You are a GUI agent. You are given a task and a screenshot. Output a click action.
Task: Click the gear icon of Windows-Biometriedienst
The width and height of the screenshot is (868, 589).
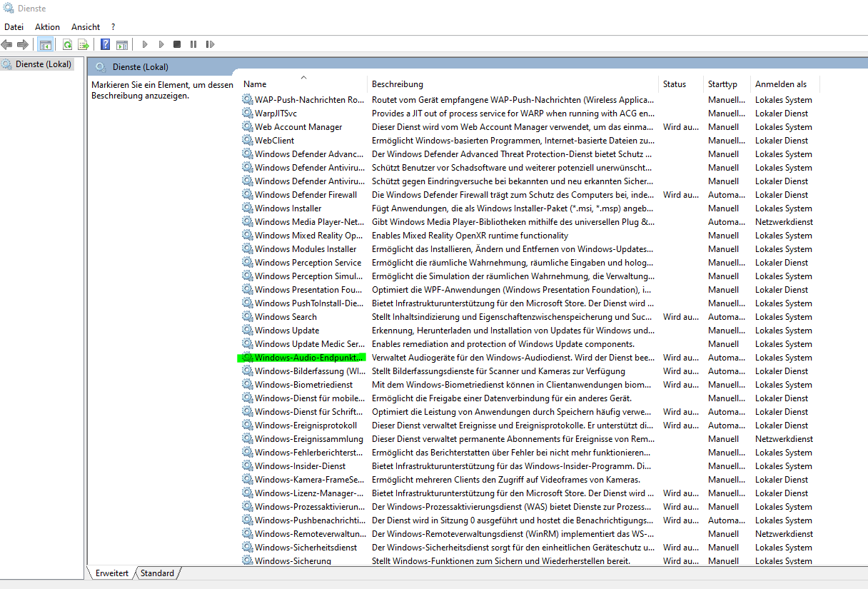pos(248,385)
